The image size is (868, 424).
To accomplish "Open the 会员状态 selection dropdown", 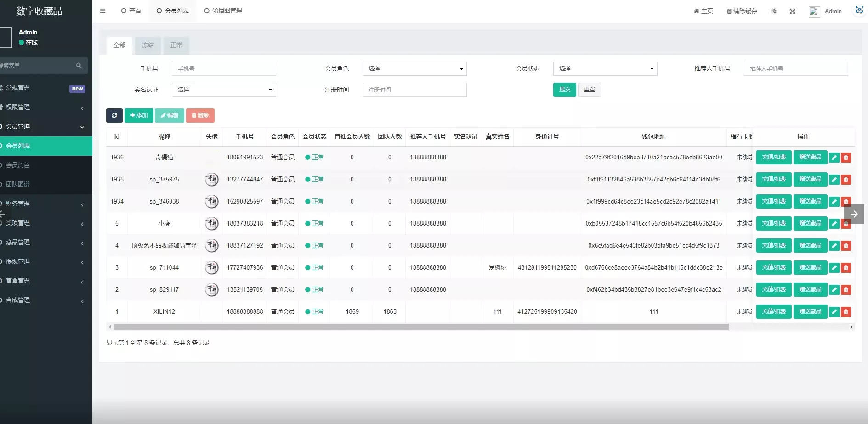I will tap(605, 68).
